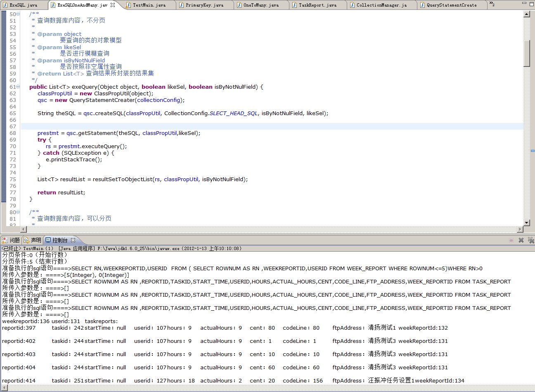535x392 pixels.
Task: Switch to the ExeSQL.java editor tab
Action: [x=23, y=5]
